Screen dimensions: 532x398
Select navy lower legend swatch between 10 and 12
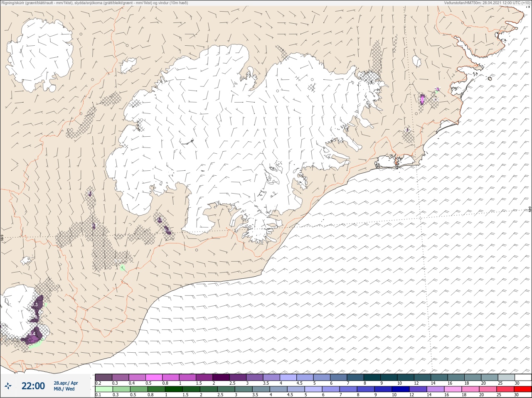tap(400, 389)
